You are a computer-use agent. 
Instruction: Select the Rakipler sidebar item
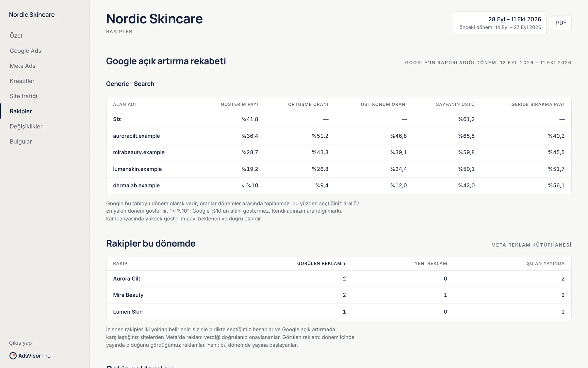[x=21, y=111]
